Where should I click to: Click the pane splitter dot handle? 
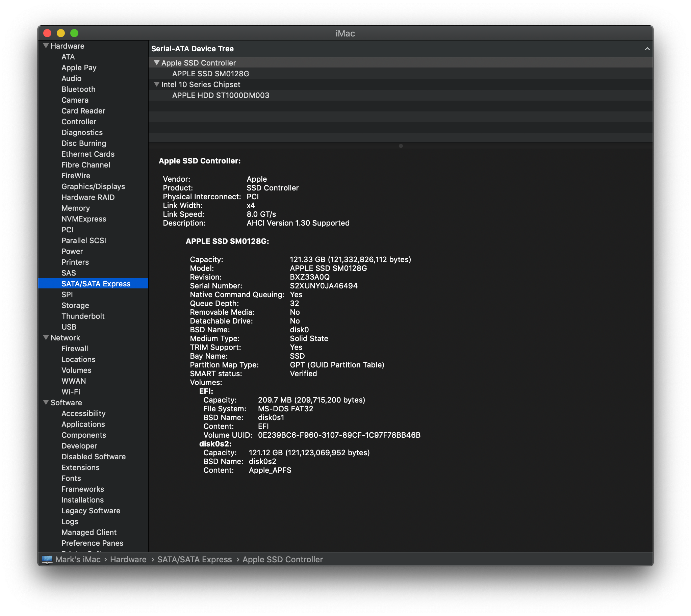tap(401, 146)
